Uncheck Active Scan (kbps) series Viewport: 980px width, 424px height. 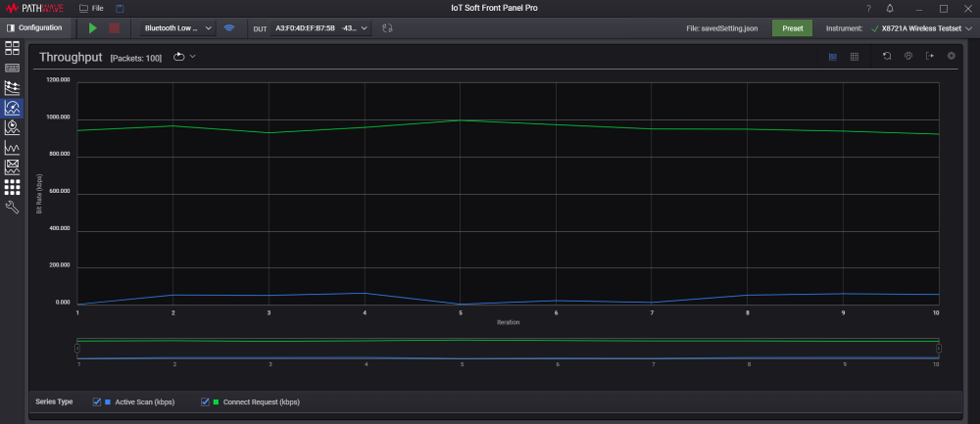point(97,401)
